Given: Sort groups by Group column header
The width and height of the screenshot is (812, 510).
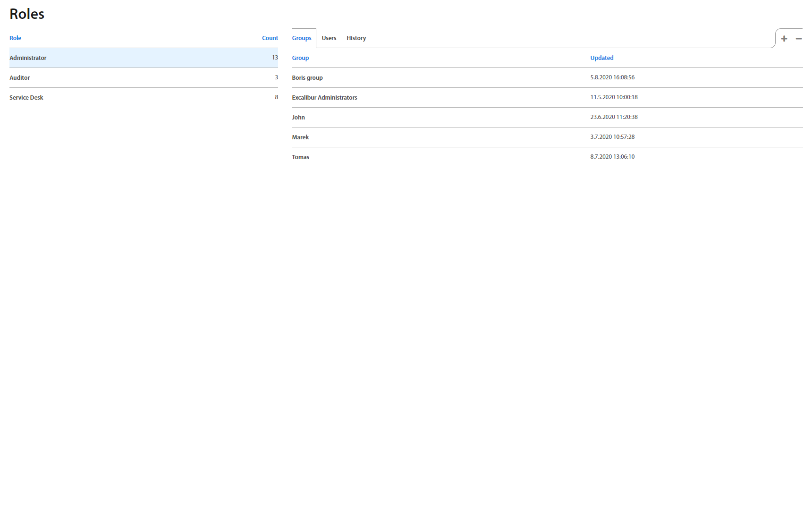Looking at the screenshot, I should click(300, 58).
